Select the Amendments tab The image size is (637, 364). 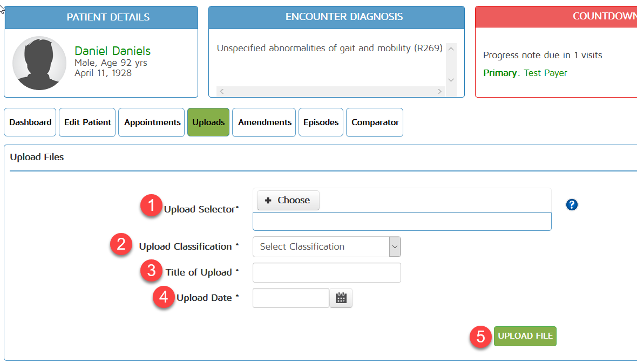(x=265, y=122)
